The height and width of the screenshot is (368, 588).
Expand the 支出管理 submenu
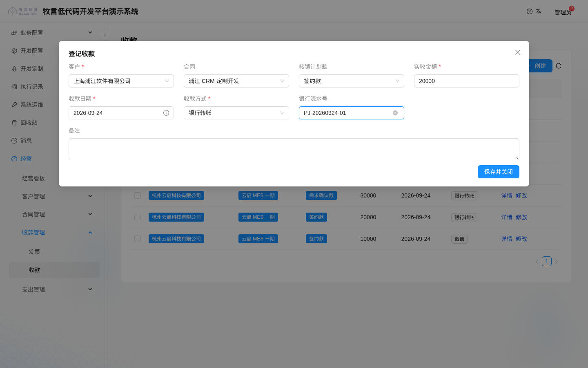coord(54,289)
